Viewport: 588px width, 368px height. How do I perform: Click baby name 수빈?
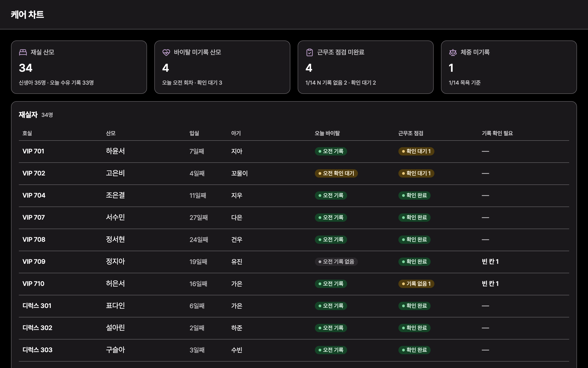[x=237, y=350]
